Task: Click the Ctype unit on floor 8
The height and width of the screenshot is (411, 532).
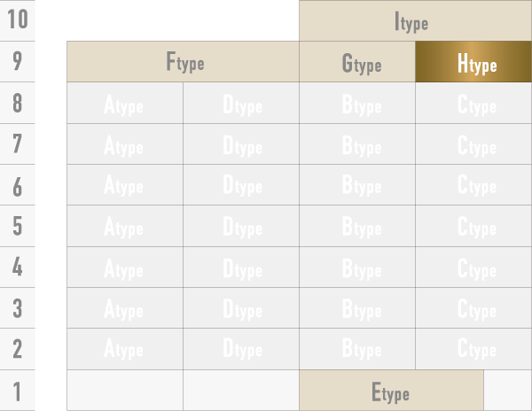Action: [x=473, y=104]
